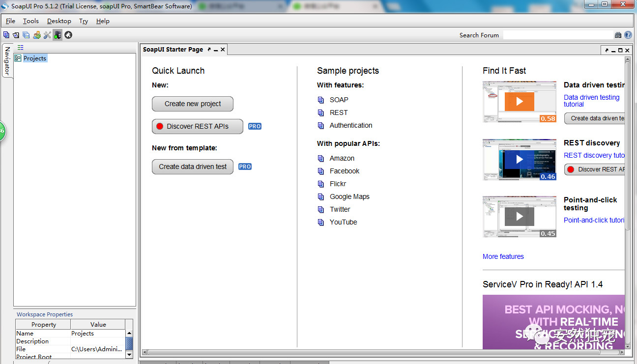
Task: Click the Discover REST API button beside the REST discovery video
Action: 595,169
